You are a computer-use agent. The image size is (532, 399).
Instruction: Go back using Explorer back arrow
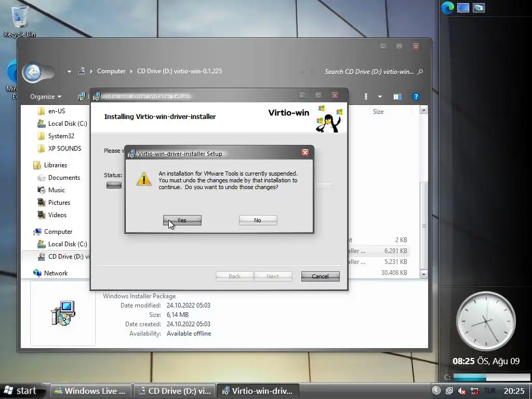point(33,72)
